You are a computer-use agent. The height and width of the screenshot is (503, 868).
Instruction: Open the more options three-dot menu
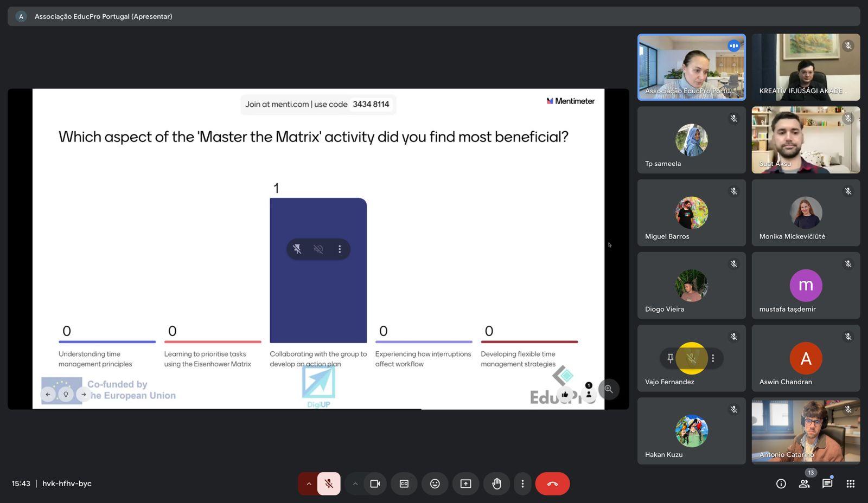tap(522, 483)
